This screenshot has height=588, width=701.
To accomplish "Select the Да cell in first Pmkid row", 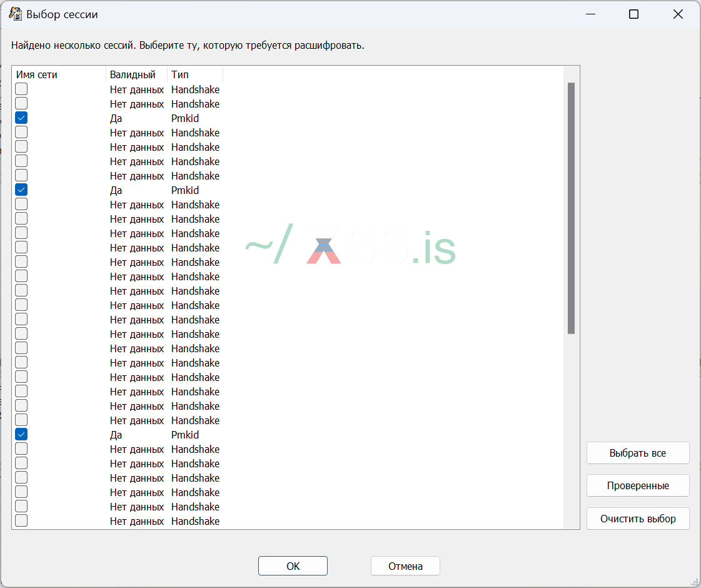I will point(116,118).
